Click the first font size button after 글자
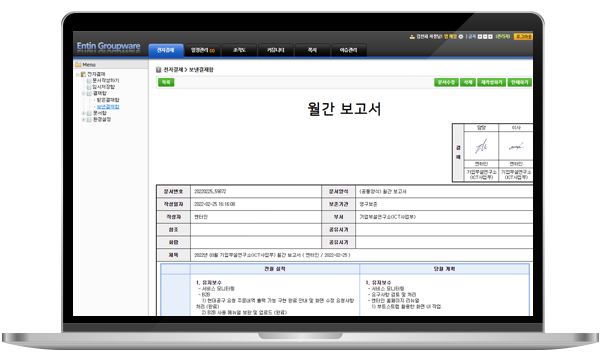Screen dimensions: 600x360 pos(480,37)
